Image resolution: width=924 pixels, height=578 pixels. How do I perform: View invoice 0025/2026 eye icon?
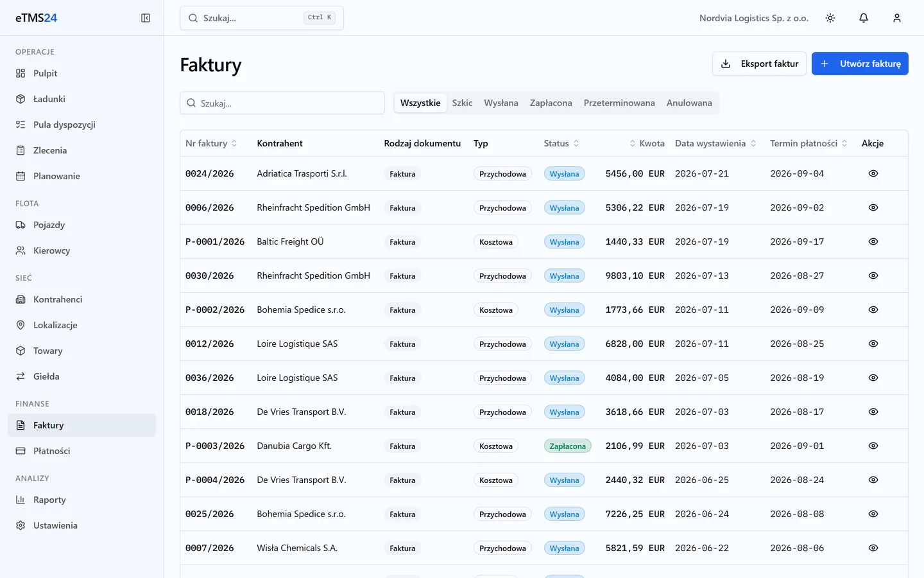click(x=873, y=514)
